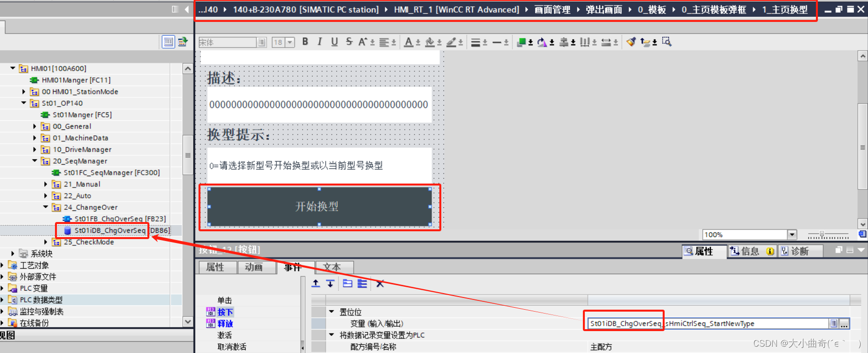Select the 按下 event
Image resolution: width=868 pixels, height=353 pixels.
coord(225,312)
